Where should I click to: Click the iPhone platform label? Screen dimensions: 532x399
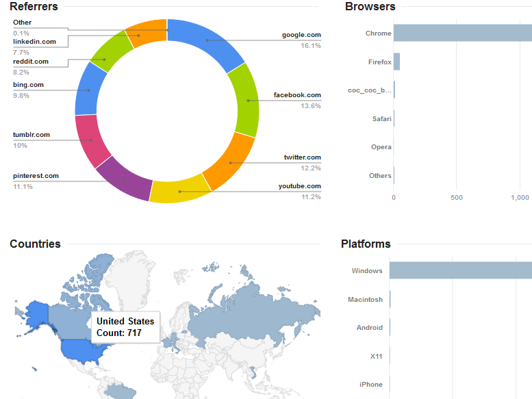(x=371, y=385)
